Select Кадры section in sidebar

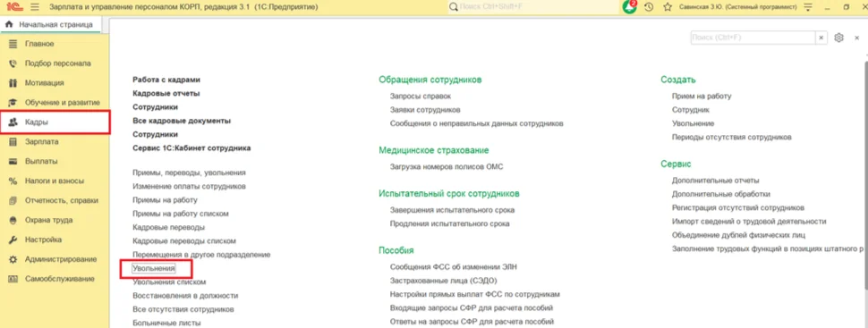tap(55, 122)
